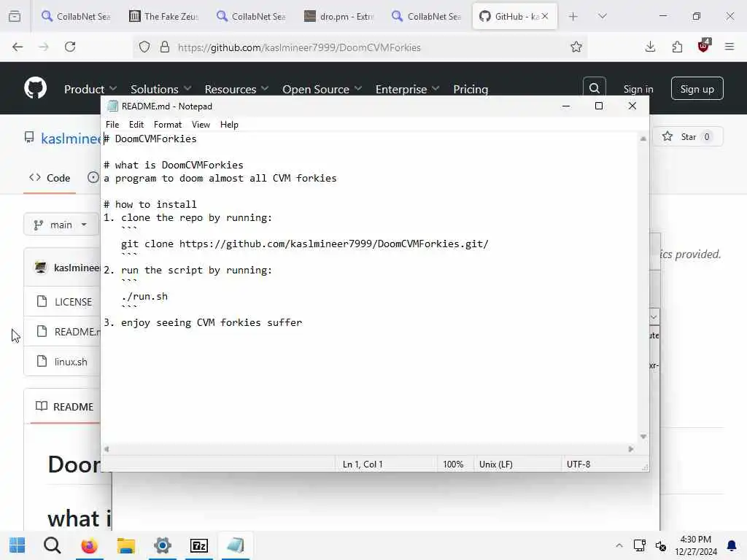The width and height of the screenshot is (747, 560).
Task: Open Notepad Help menu
Action: 229,124
